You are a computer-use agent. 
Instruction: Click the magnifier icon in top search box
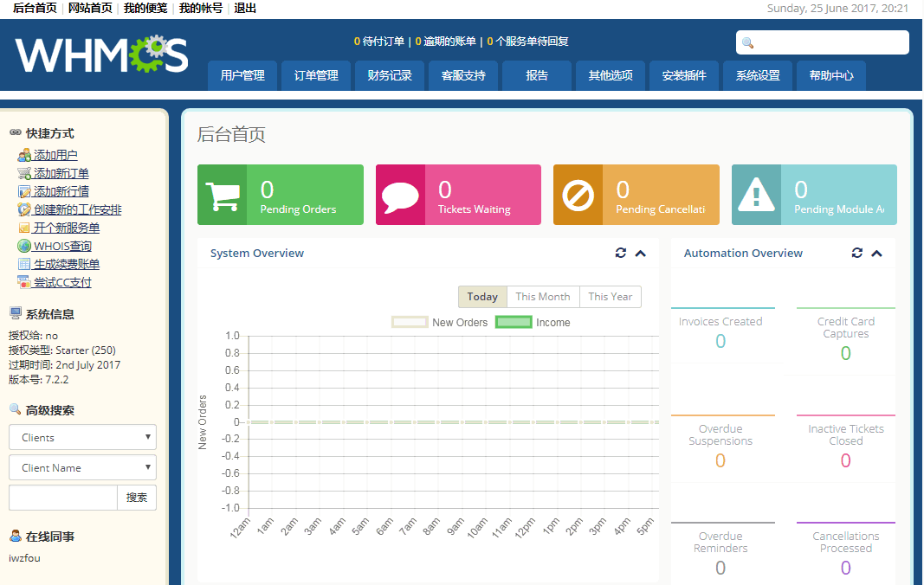tap(748, 43)
